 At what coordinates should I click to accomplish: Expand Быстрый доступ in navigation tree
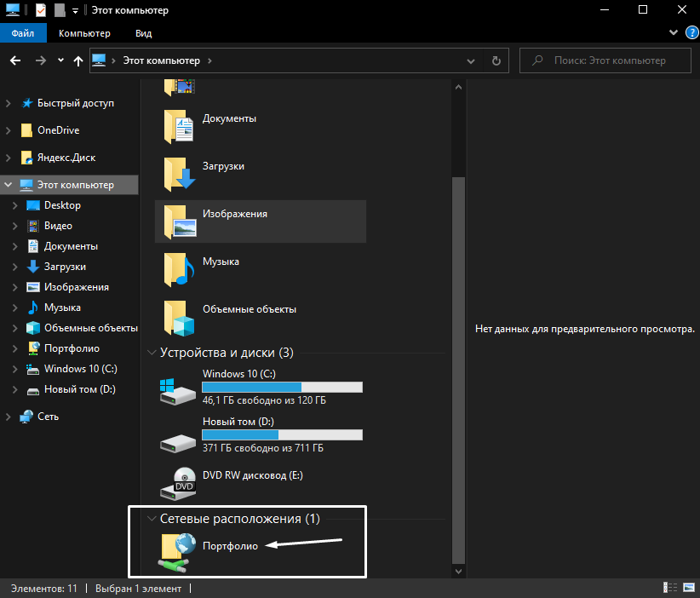[9, 103]
